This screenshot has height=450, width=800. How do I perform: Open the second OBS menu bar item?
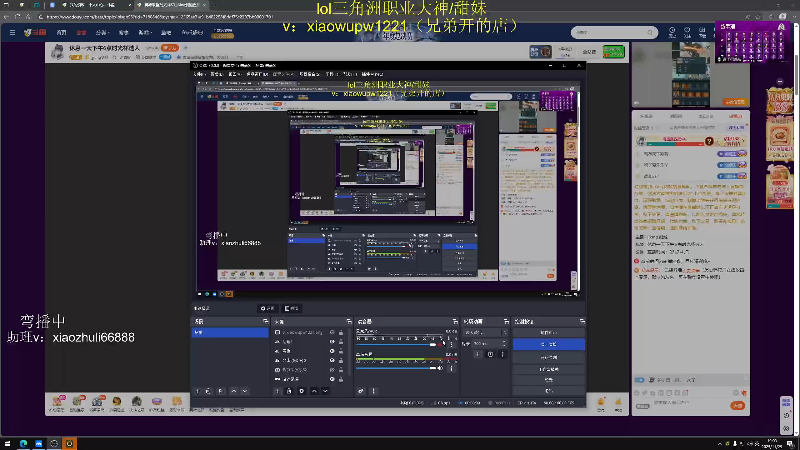click(x=216, y=74)
